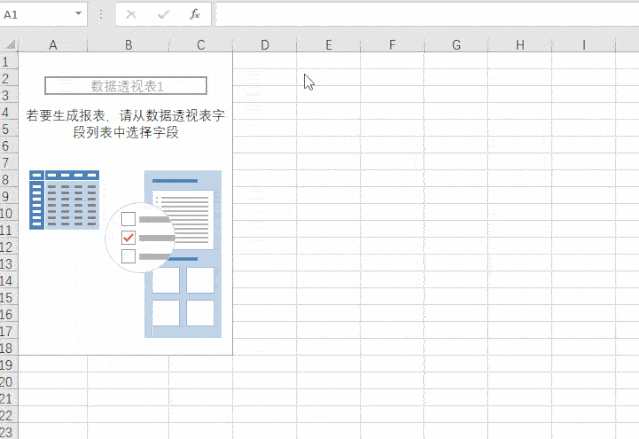This screenshot has width=639, height=439.
Task: Click the 若要生成报表 instruction text
Action: [x=126, y=124]
